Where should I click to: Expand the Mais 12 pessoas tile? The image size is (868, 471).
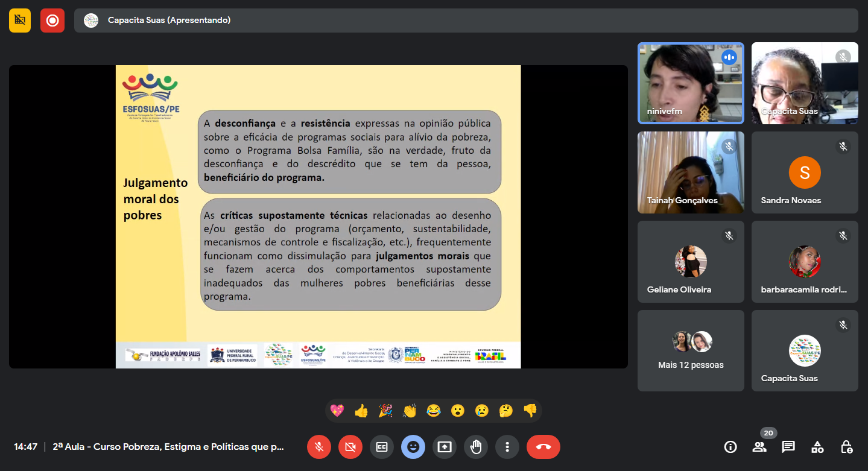click(691, 351)
